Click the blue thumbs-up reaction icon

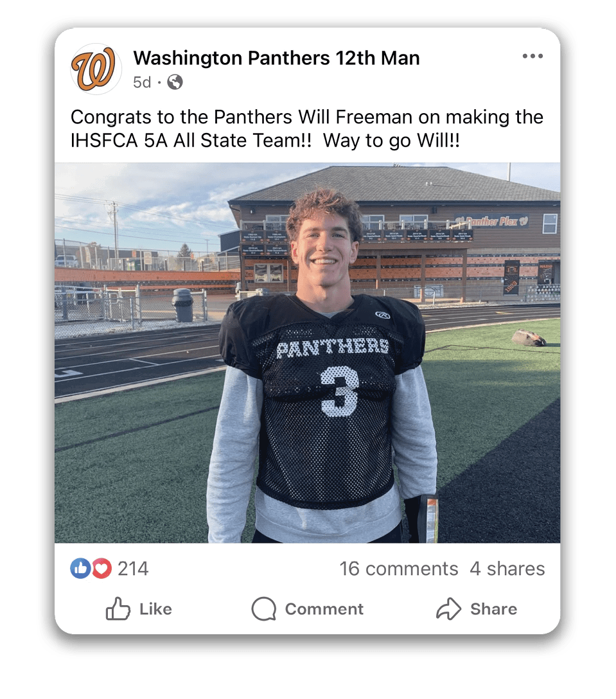(x=80, y=568)
